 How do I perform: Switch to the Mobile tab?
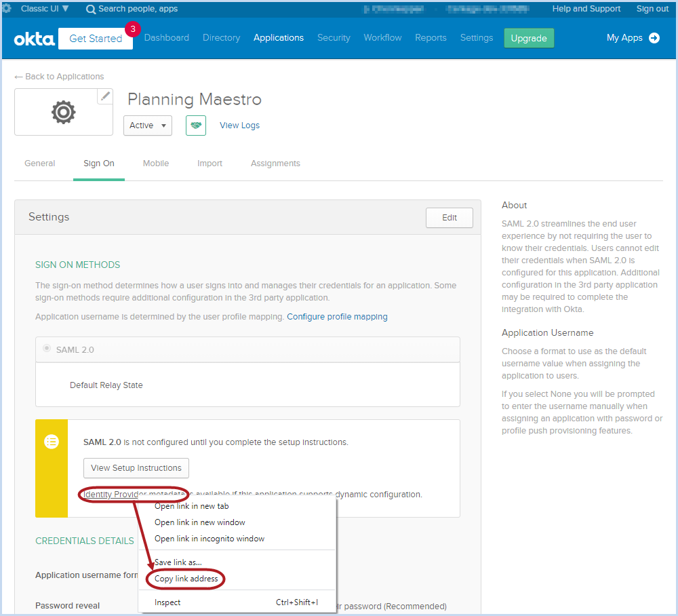pos(156,163)
